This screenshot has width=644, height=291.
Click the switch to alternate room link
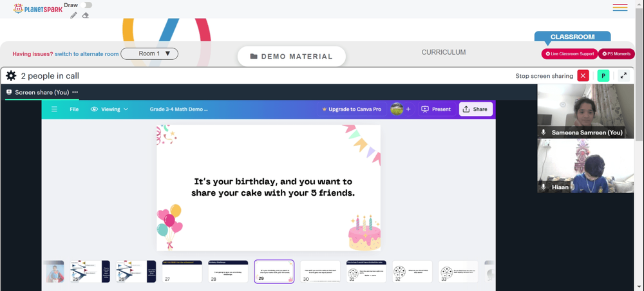(x=87, y=54)
